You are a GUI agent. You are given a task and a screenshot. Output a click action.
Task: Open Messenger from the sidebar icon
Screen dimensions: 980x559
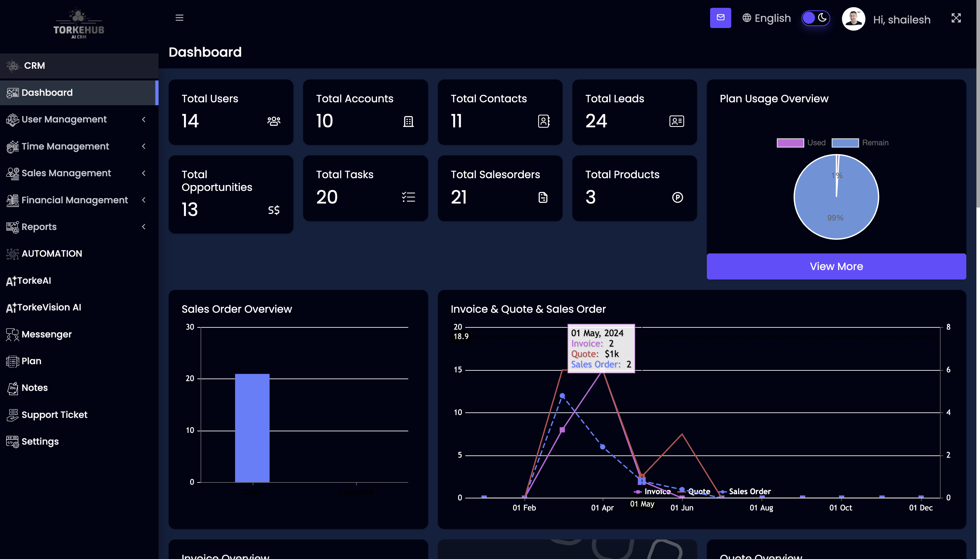[x=12, y=334]
